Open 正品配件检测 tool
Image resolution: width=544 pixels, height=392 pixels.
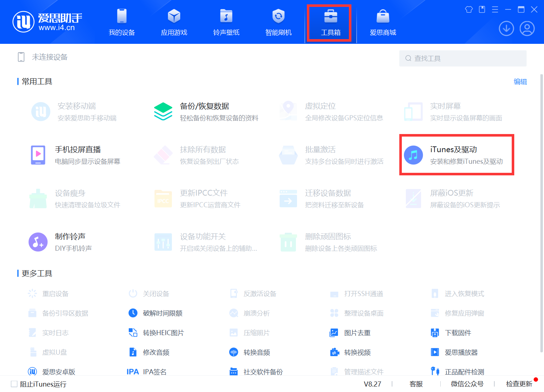(x=457, y=372)
